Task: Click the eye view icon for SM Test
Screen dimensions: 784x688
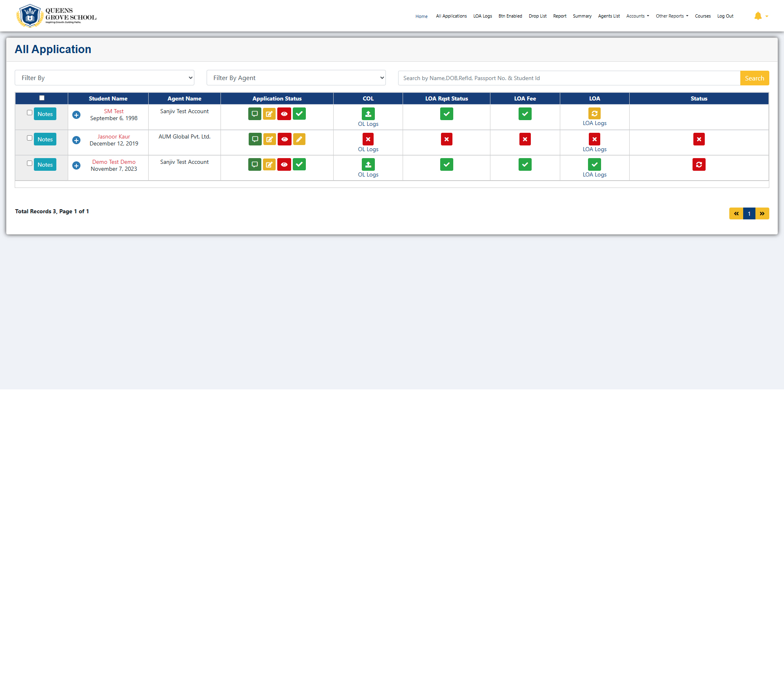Action: (284, 114)
